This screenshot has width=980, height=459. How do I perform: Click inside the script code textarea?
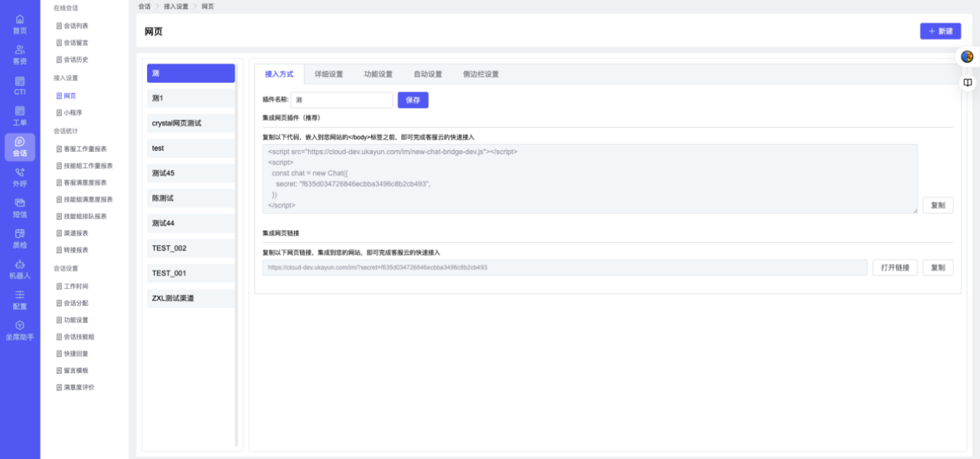590,179
